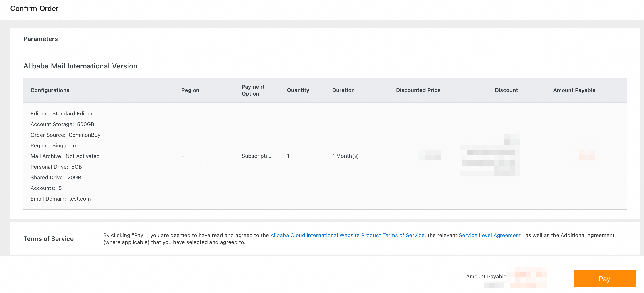The image size is (644, 293).
Task: Click the Duration column header
Action: coord(343,90)
